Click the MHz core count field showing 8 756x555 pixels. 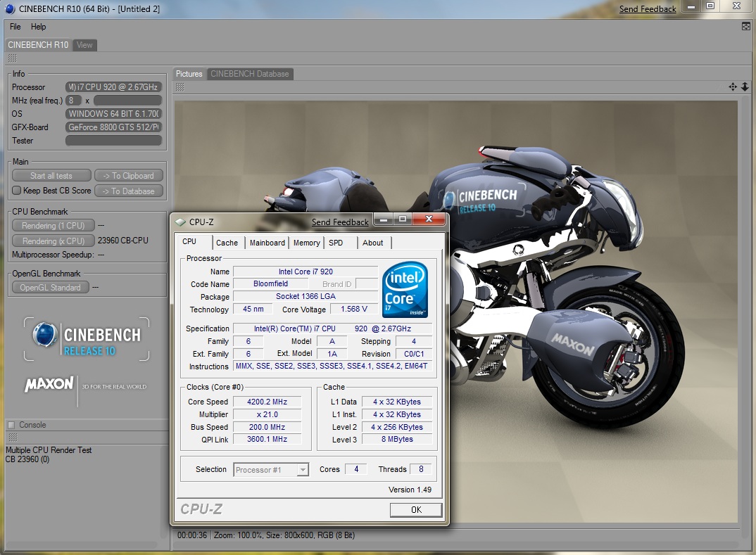[x=73, y=101]
